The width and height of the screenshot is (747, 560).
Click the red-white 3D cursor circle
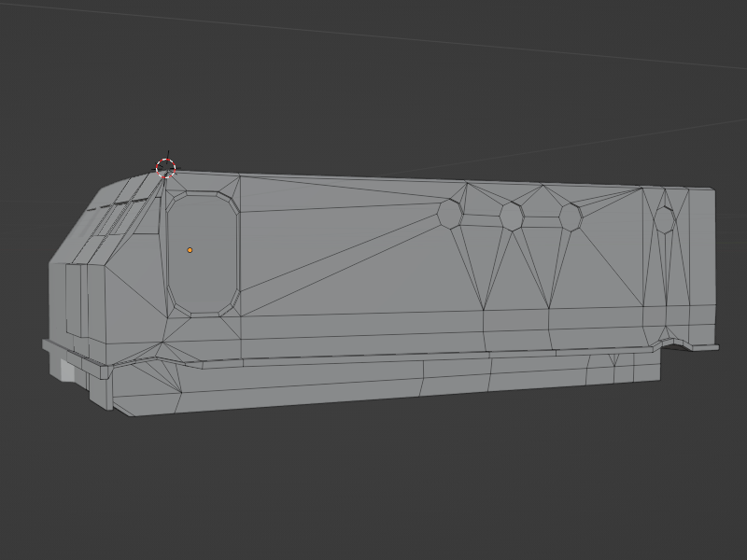(x=166, y=168)
